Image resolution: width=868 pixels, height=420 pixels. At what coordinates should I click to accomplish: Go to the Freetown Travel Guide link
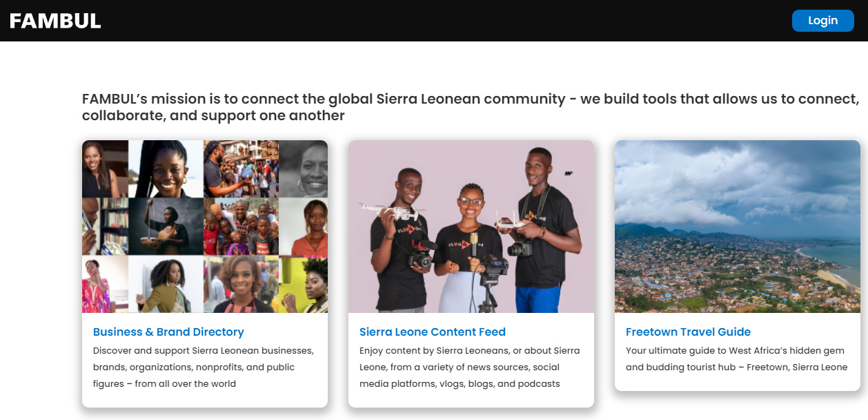point(688,332)
